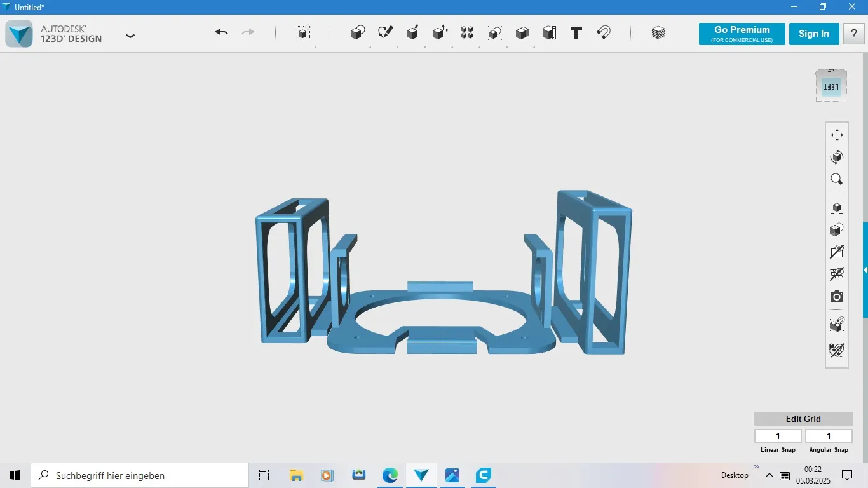
Task: Toggle grid visibility
Action: (837, 274)
